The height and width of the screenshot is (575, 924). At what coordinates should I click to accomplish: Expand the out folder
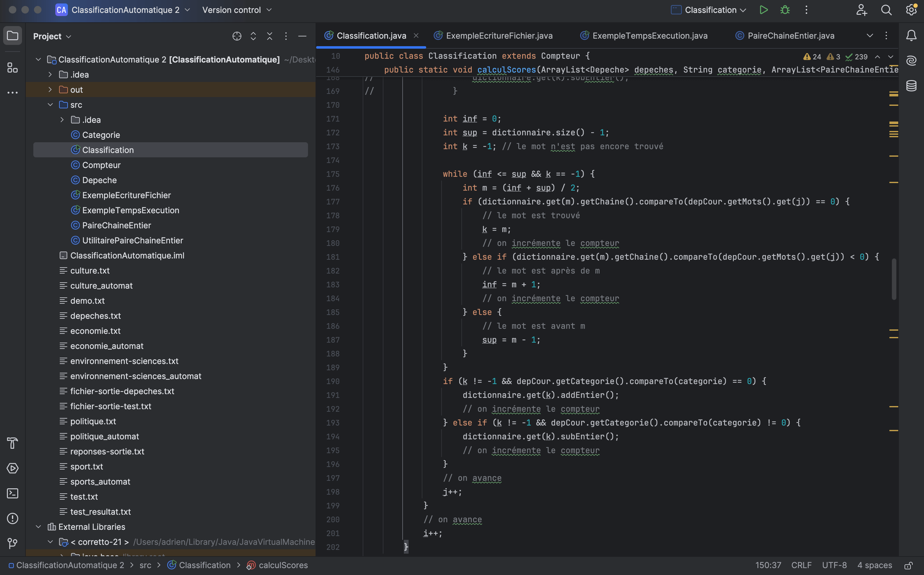click(50, 90)
